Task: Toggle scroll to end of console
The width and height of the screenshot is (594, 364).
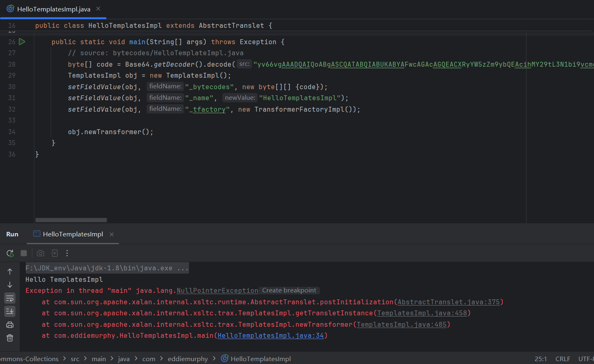Action: pos(10,311)
